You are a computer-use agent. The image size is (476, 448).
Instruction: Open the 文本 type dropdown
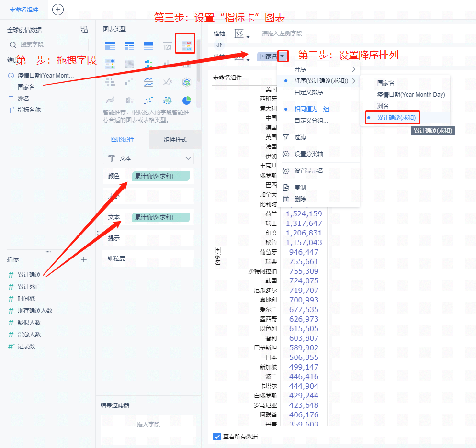coord(148,158)
